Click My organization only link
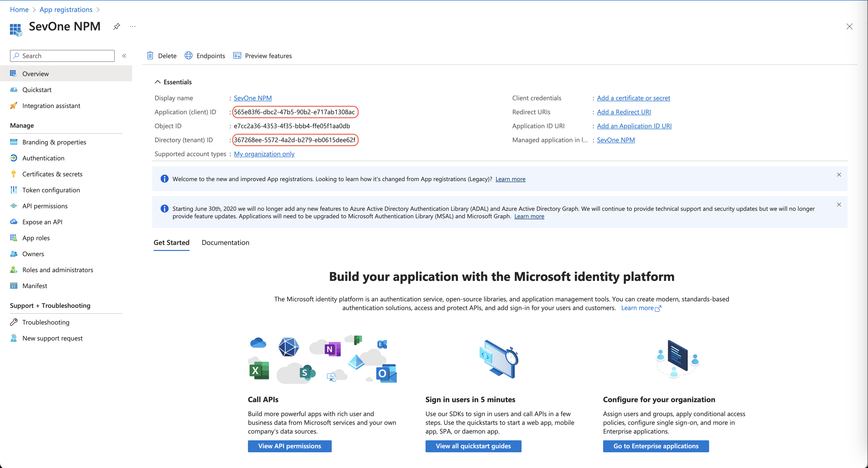Screen dimensions: 868x468 click(264, 154)
